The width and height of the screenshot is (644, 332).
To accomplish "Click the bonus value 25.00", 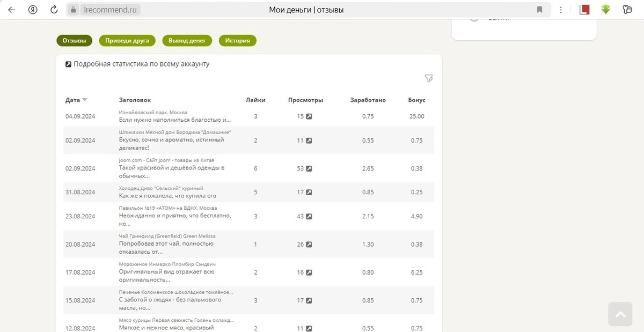I will 416,116.
